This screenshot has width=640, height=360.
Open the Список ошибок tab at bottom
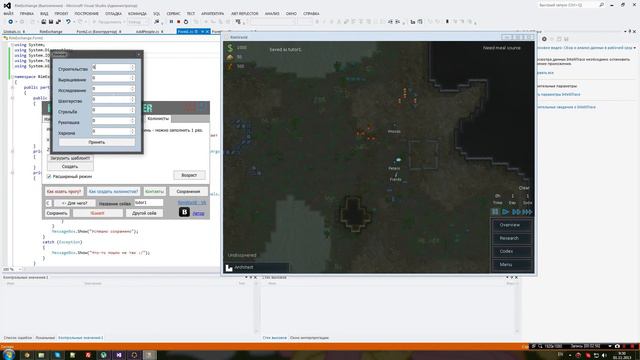pos(18,338)
